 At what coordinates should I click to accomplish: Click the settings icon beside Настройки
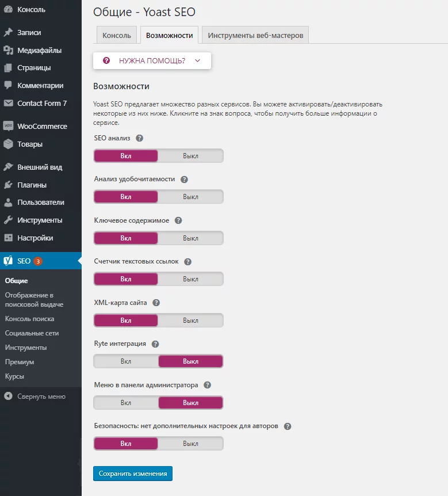pos(8,238)
